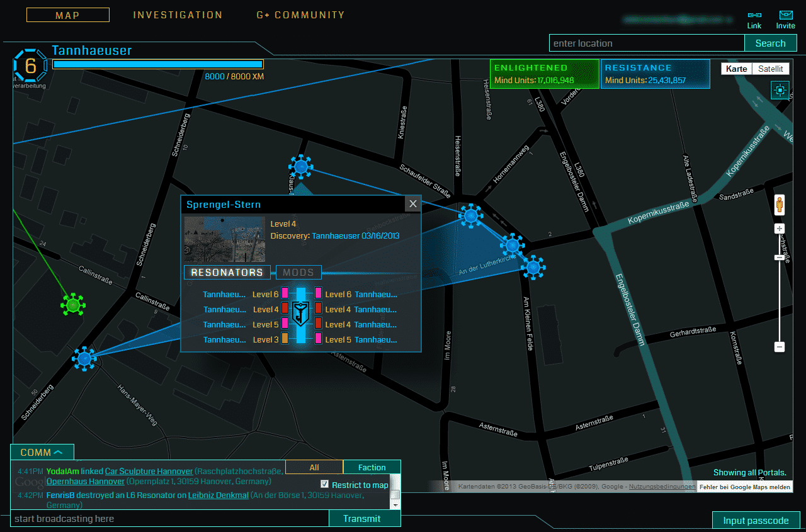Click the Link icon in top bar
The width and height of the screenshot is (806, 532).
754,15
